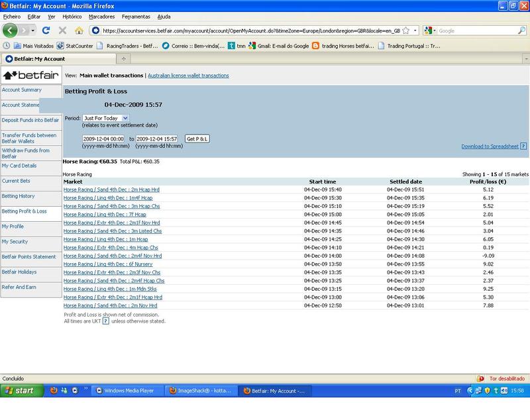The image size is (530, 420).
Task: Select the Betfair: My Account tab
Action: point(58,59)
